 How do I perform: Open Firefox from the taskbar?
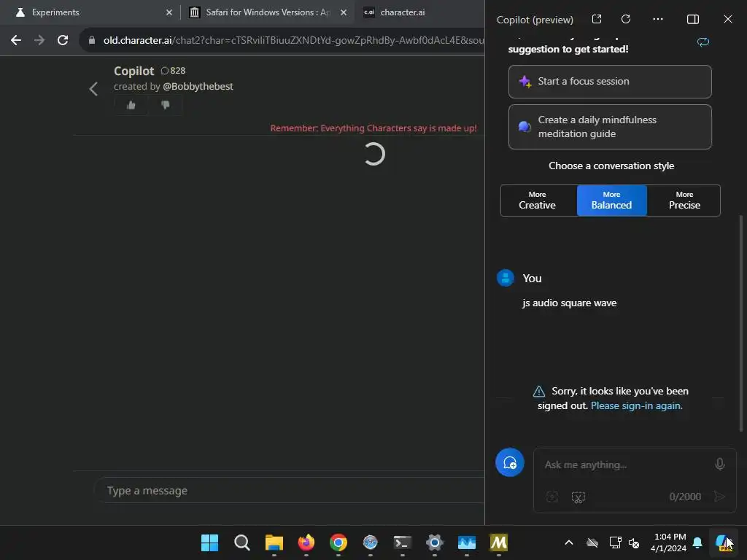tap(306, 542)
